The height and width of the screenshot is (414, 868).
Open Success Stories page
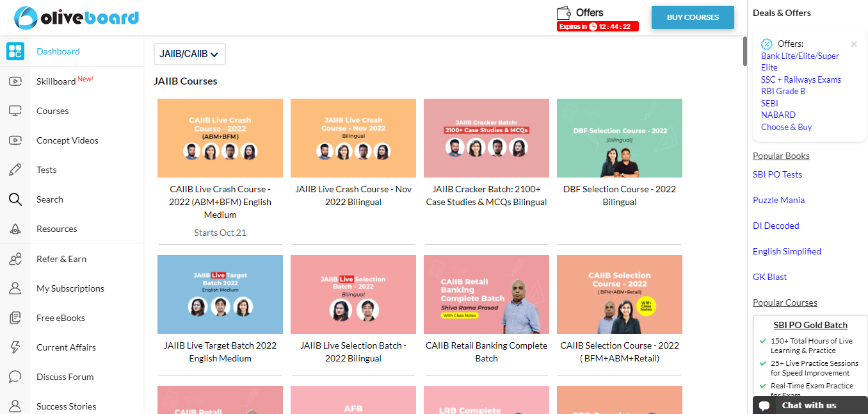(67, 406)
